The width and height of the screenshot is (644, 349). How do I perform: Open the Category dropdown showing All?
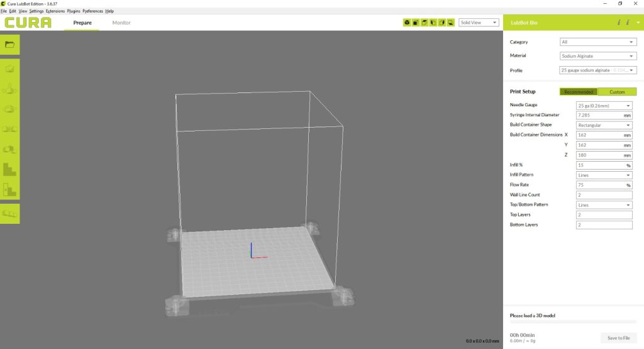[x=598, y=42]
